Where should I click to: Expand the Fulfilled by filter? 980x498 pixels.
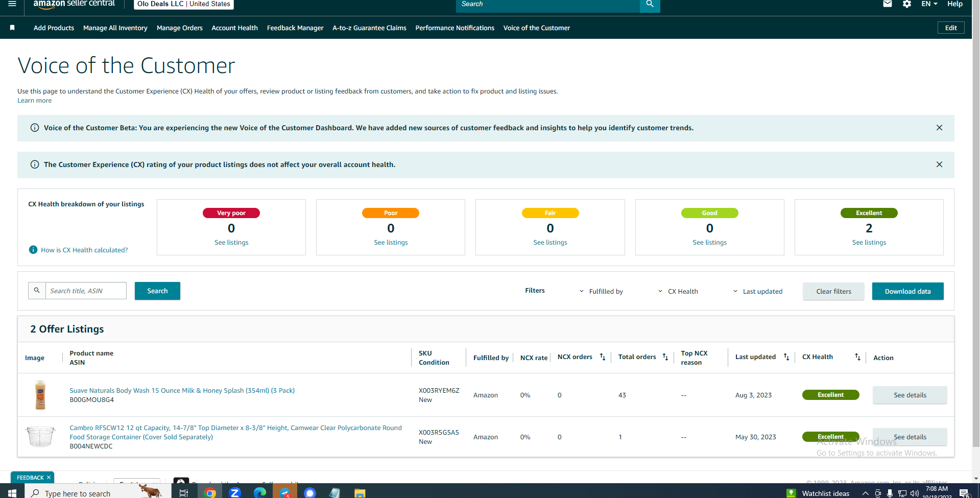pos(601,291)
